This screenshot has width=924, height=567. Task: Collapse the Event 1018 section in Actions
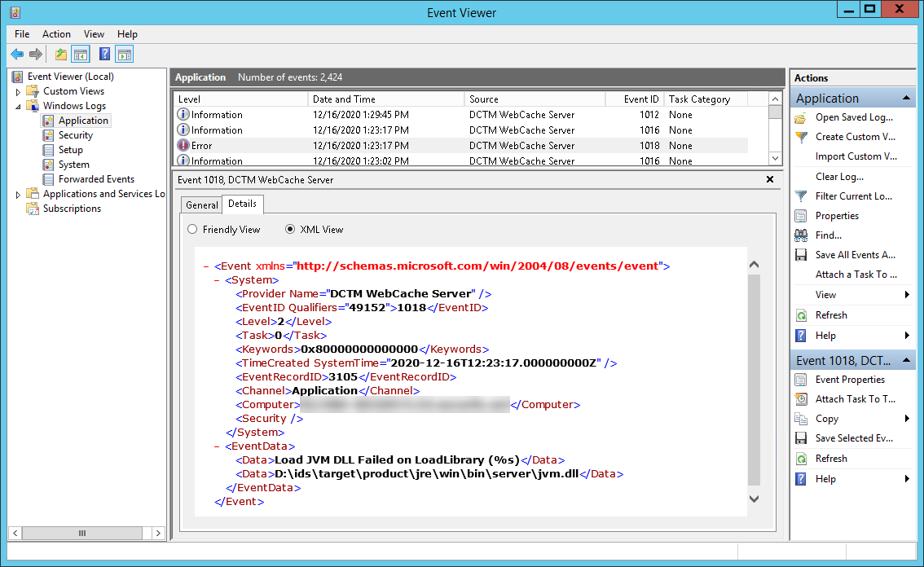(x=906, y=360)
